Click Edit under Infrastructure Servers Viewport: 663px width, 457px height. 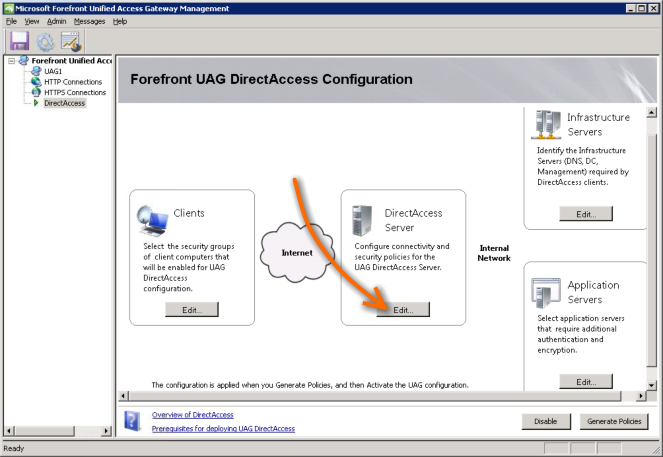(586, 214)
